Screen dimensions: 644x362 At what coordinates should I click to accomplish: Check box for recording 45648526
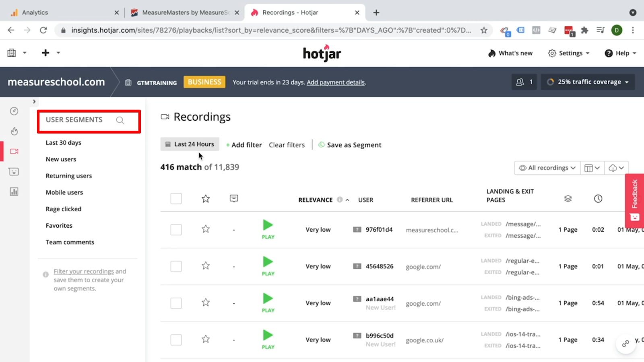(176, 266)
